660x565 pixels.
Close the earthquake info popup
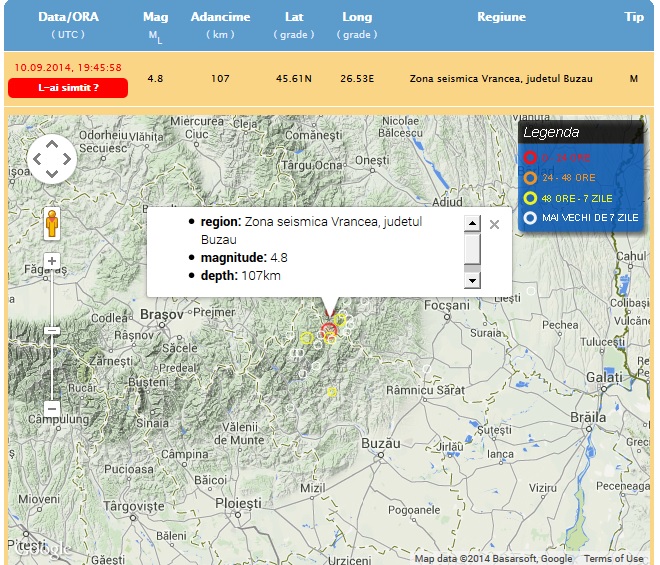(x=494, y=224)
